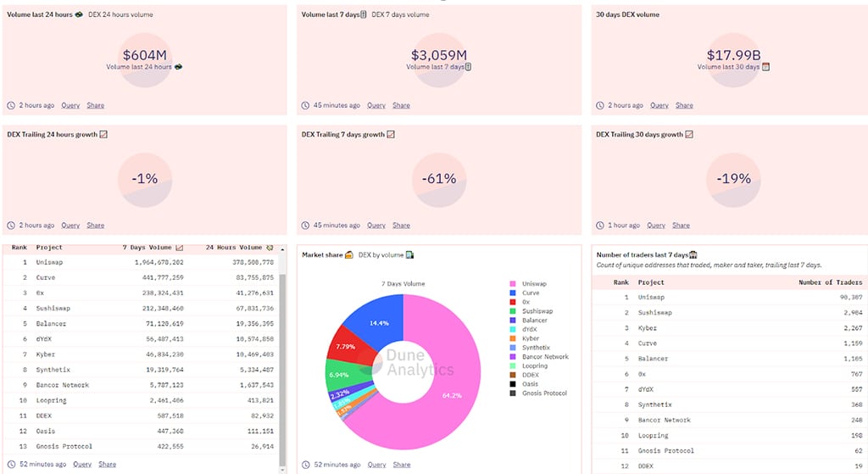
Task: Share the DEX Trailing 30 days growth panel
Action: 681,226
